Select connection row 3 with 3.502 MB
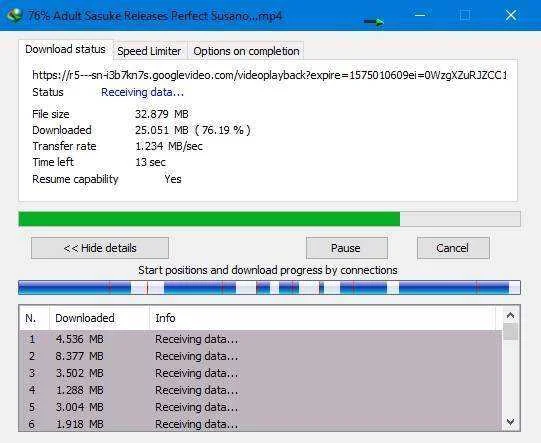Screen dimensions: 541x443 click(x=261, y=373)
